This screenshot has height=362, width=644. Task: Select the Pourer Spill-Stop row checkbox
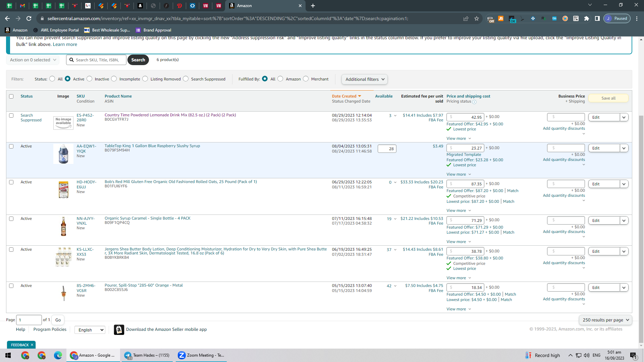[x=11, y=286]
